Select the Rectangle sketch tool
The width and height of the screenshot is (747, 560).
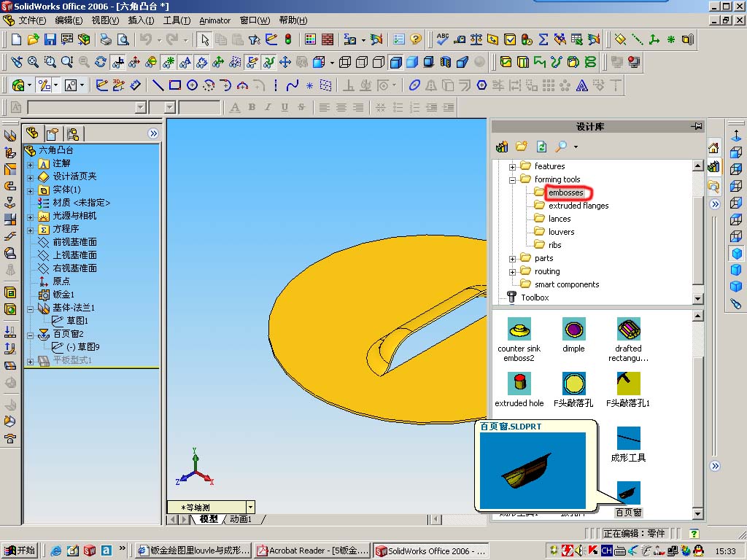pos(175,85)
